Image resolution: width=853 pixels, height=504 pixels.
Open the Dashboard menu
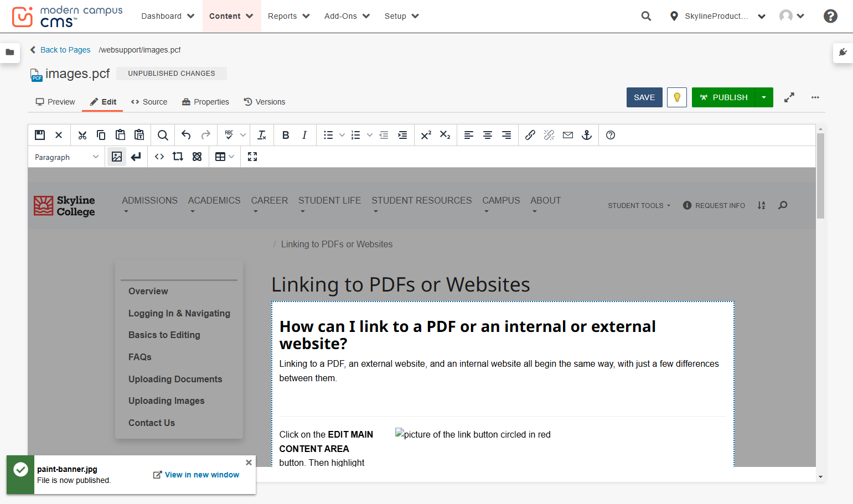tap(168, 16)
